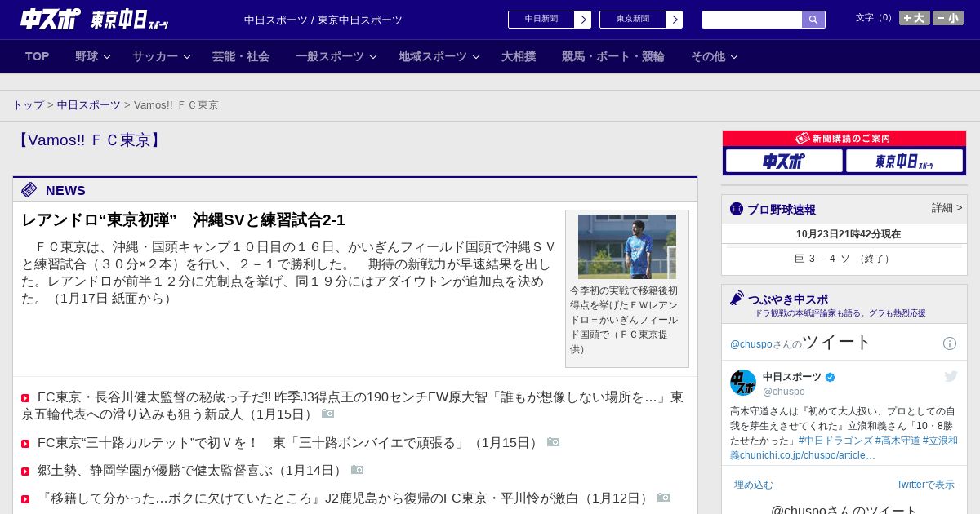
Task: Open the 競馬・ボート・競輪 menu item
Action: pyautogui.click(x=613, y=56)
